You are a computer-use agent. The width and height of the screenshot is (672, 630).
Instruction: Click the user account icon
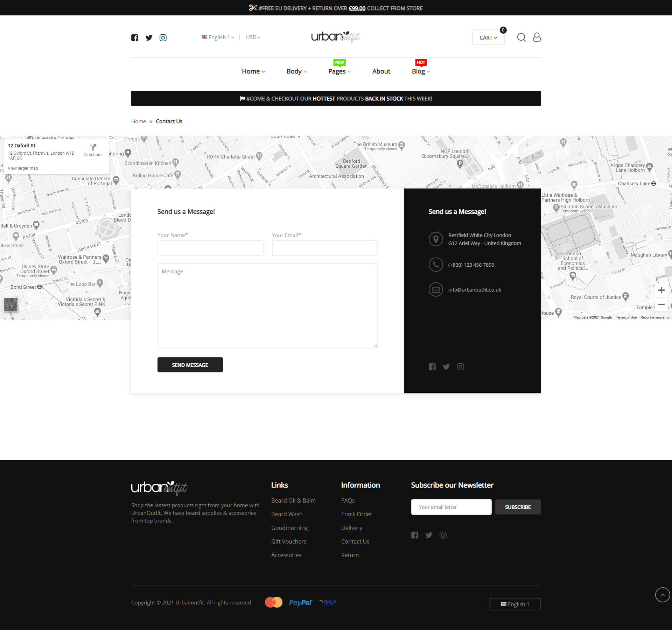(537, 37)
